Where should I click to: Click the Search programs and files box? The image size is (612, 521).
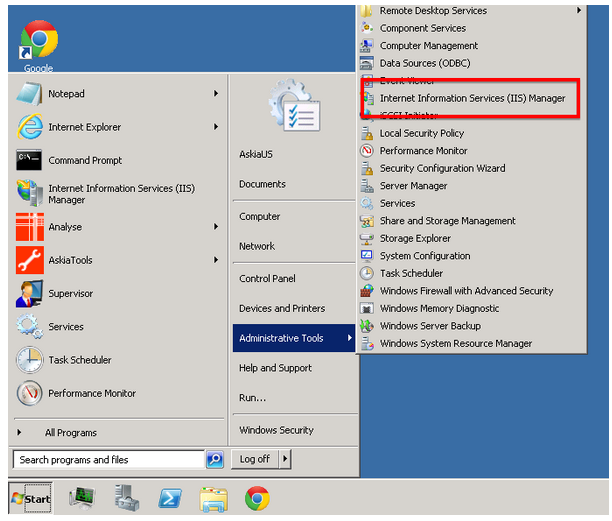coord(109,459)
